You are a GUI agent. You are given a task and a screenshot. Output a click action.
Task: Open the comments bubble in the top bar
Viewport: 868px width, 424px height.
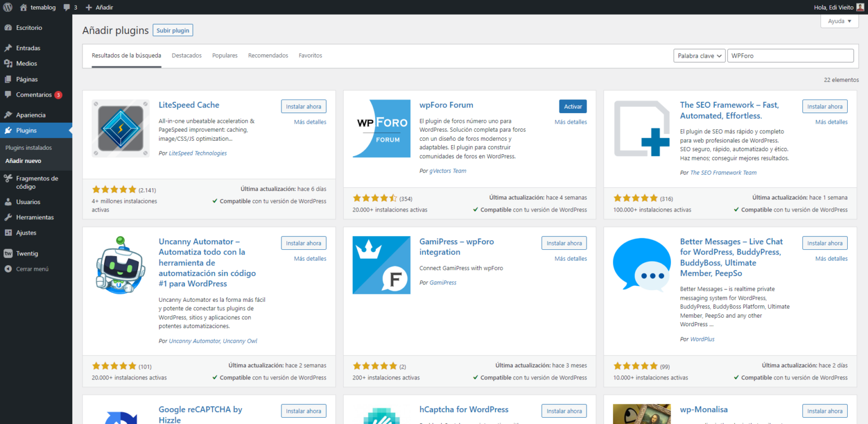tap(67, 7)
